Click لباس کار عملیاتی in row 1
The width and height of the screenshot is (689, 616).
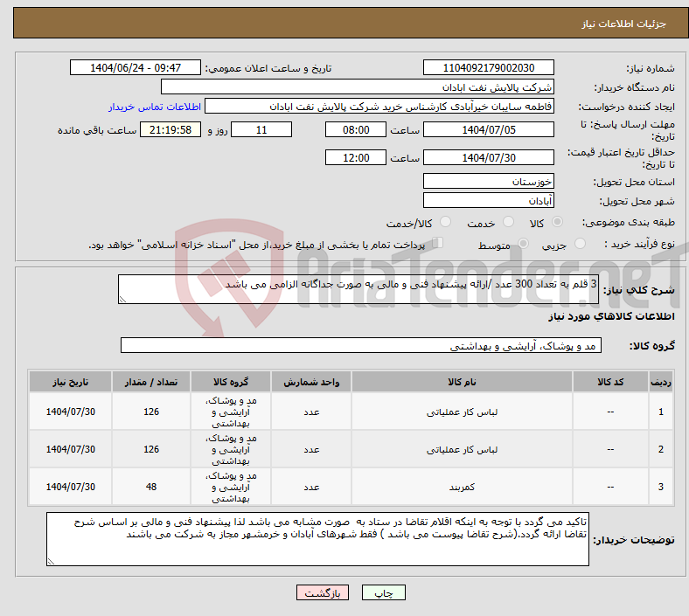click(462, 412)
